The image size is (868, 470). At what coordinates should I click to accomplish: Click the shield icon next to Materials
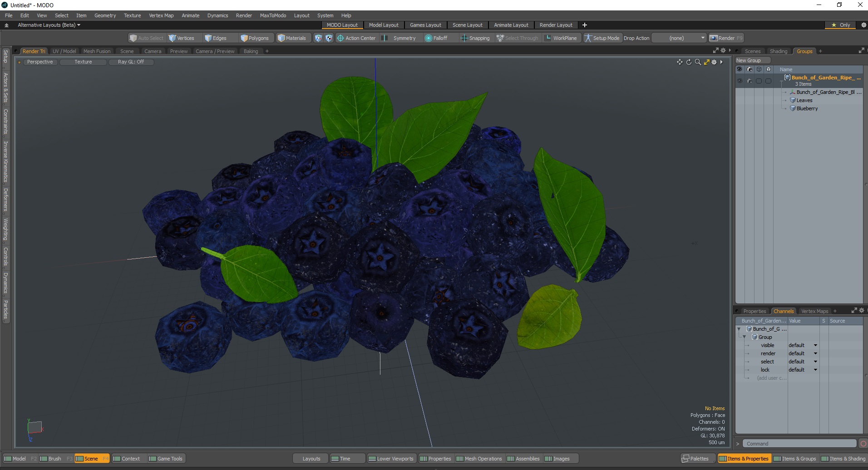point(318,38)
